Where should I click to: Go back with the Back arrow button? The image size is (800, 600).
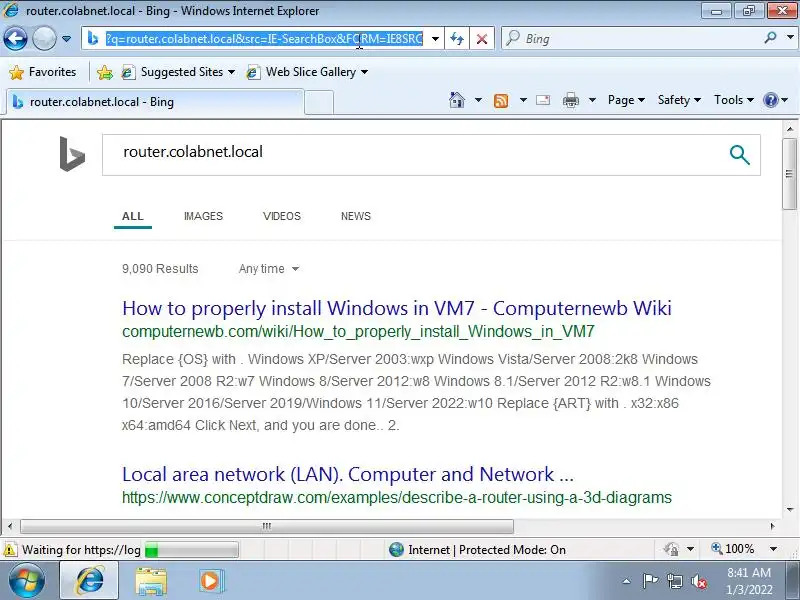click(x=15, y=38)
